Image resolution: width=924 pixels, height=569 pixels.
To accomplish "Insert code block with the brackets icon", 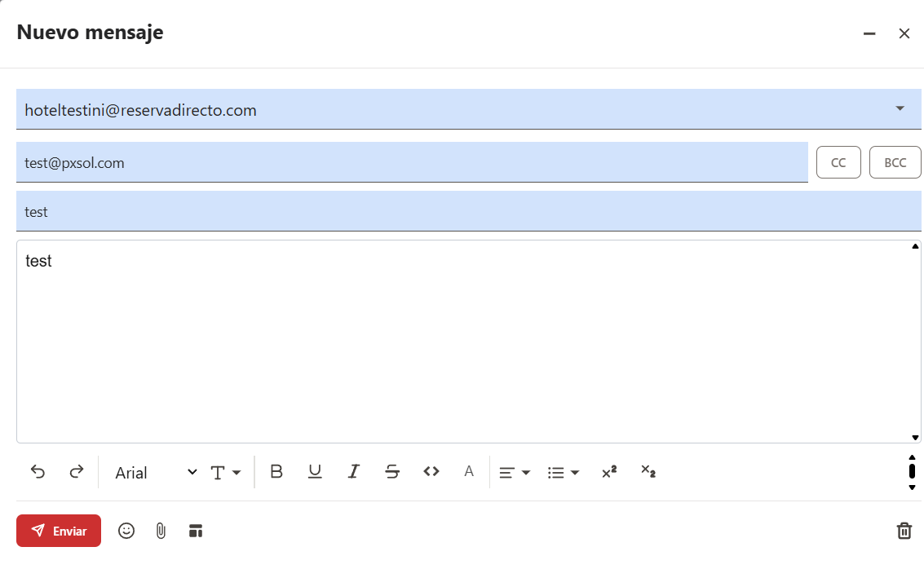I will (431, 472).
